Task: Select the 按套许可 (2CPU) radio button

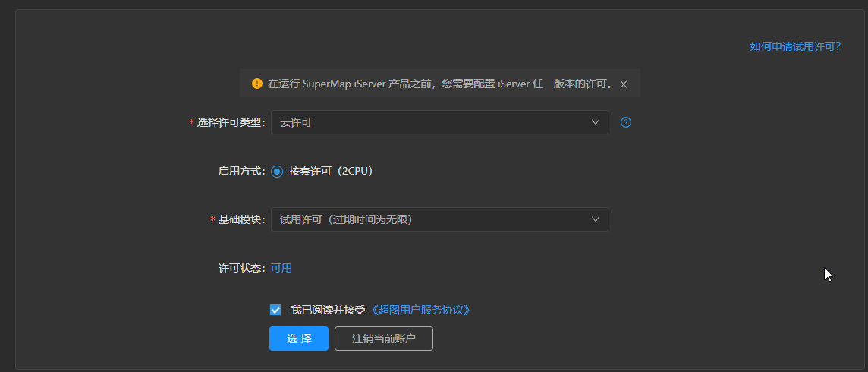Action: pos(278,172)
